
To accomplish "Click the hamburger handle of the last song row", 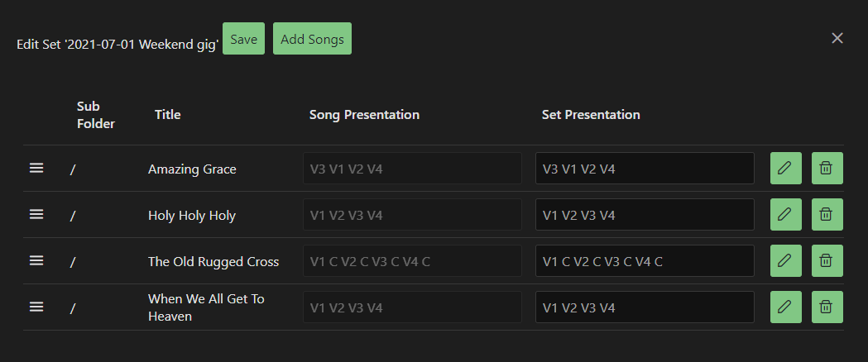I will 36,307.
